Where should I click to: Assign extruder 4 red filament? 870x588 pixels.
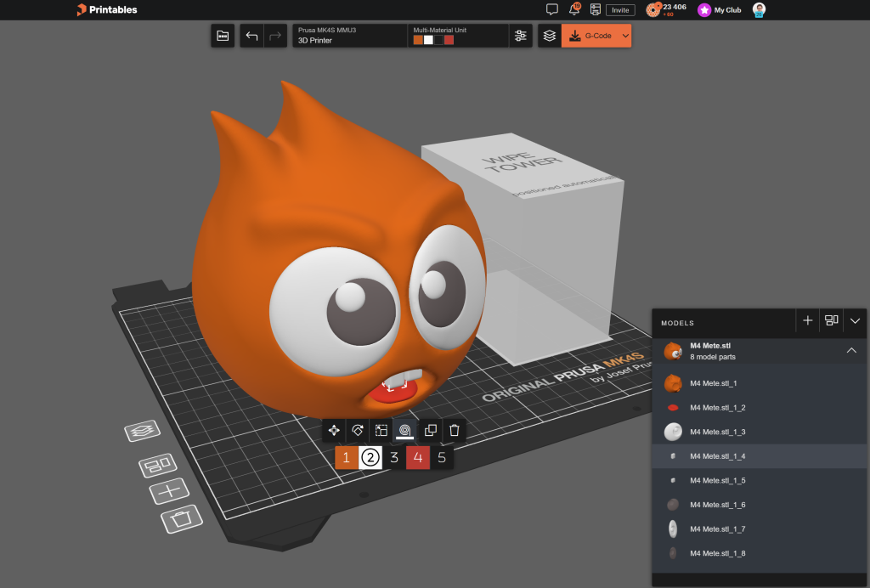coord(418,458)
